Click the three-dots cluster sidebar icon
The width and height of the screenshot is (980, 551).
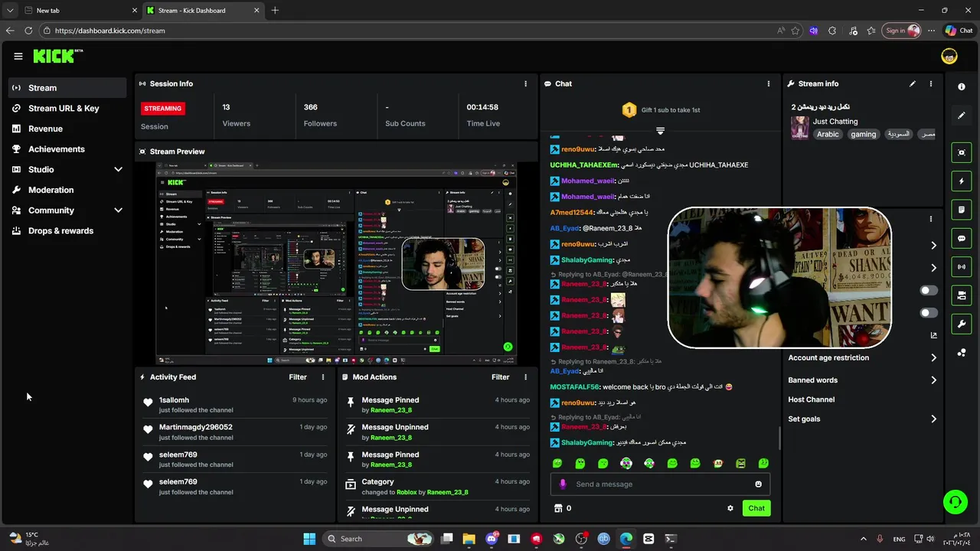pyautogui.click(x=962, y=353)
